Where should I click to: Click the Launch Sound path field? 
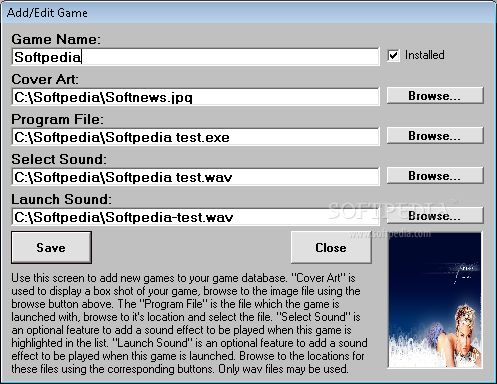click(x=195, y=217)
